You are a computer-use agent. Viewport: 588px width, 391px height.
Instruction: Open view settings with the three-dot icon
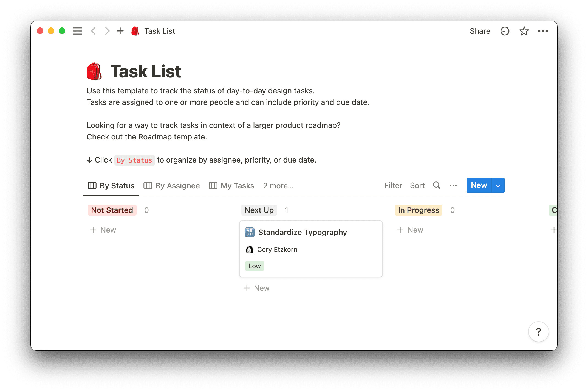453,185
